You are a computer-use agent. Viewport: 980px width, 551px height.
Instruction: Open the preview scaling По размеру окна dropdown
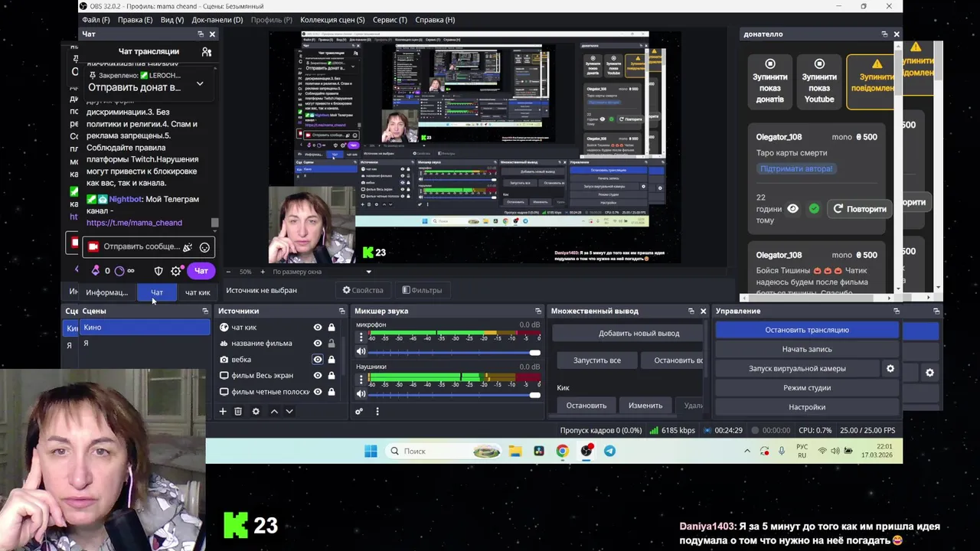pyautogui.click(x=322, y=272)
